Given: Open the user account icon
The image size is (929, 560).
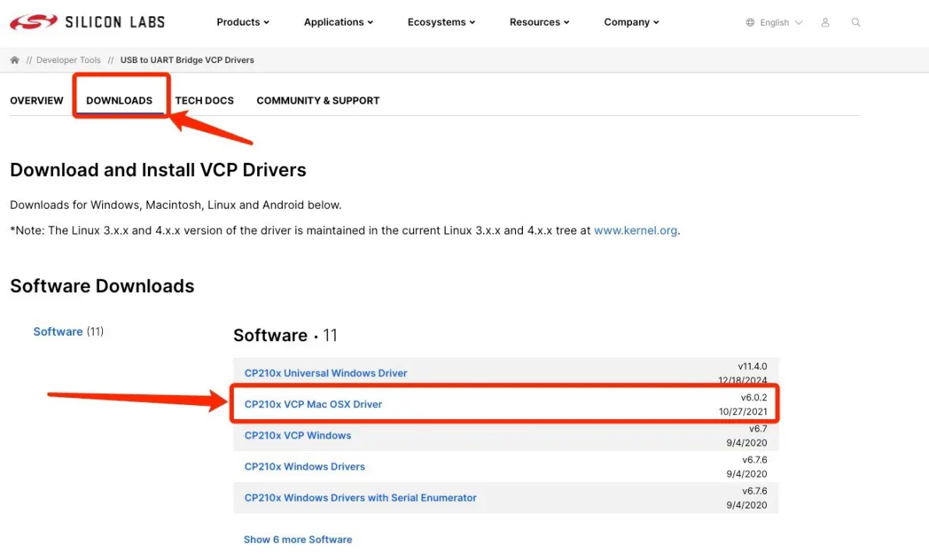Looking at the screenshot, I should [825, 23].
